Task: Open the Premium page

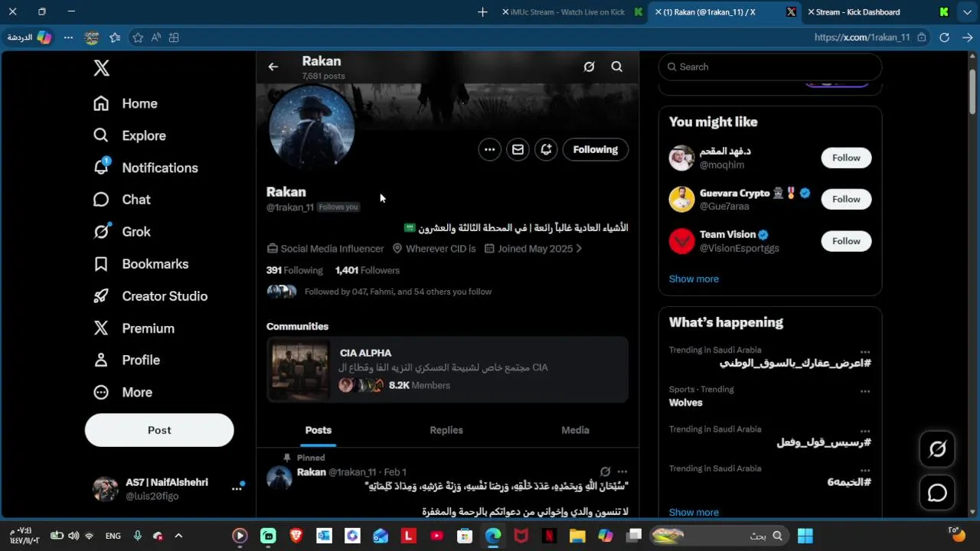Action: click(x=134, y=328)
